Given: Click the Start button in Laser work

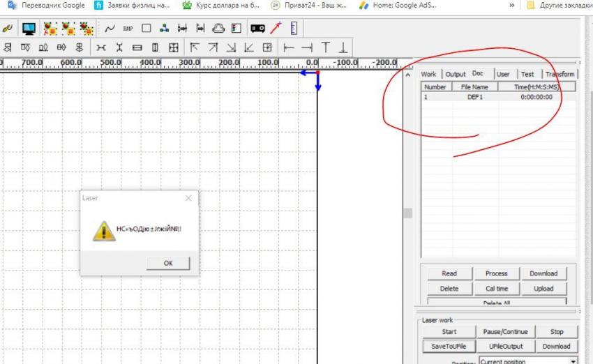Looking at the screenshot, I should pos(449,331).
